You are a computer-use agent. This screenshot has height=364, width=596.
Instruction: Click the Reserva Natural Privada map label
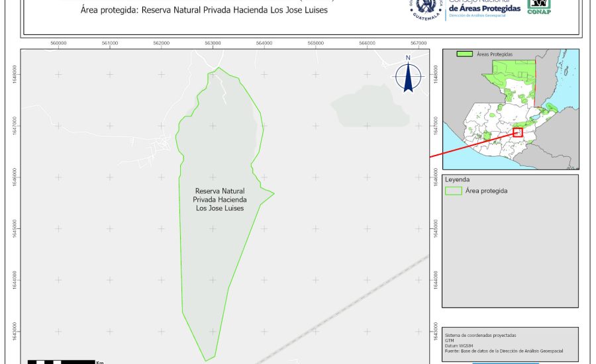[219, 199]
